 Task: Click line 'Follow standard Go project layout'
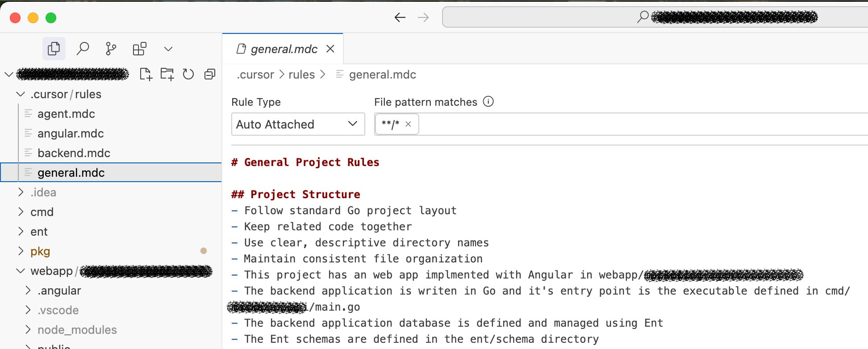350,210
